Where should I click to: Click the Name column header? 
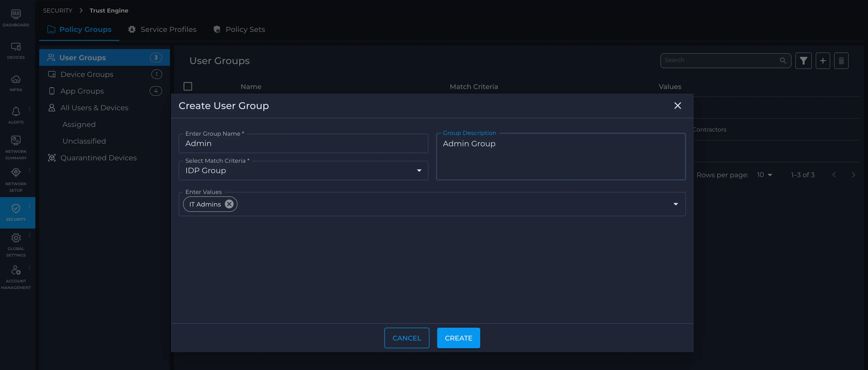[251, 87]
